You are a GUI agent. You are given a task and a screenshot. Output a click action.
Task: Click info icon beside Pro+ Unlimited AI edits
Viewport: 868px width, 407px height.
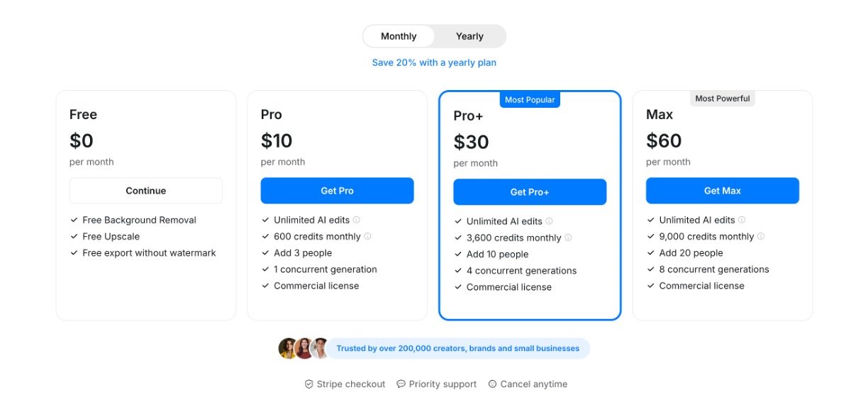[x=549, y=221]
